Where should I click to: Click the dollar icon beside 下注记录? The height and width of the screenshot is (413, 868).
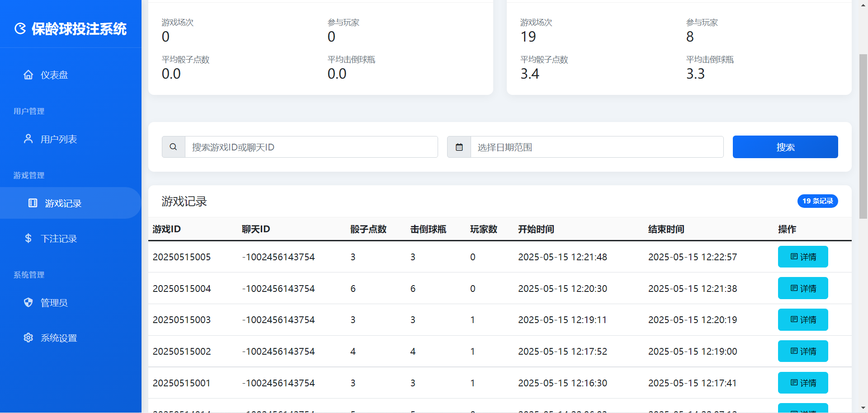point(28,238)
